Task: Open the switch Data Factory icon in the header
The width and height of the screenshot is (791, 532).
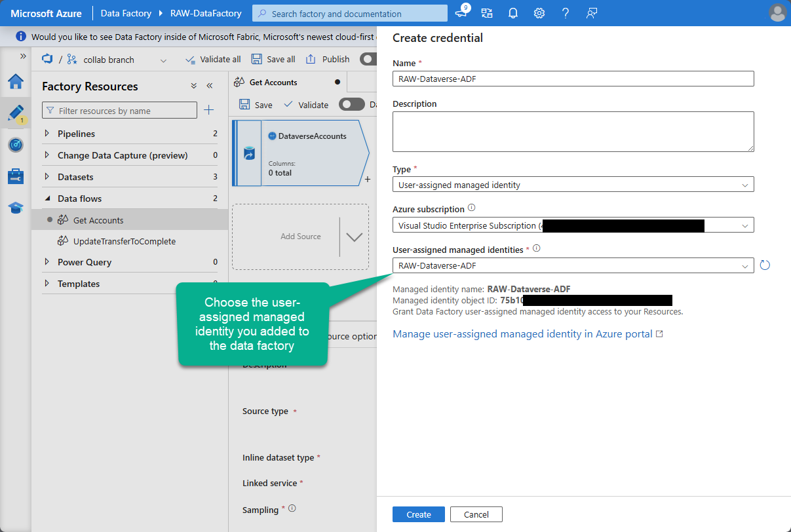Action: tap(487, 13)
